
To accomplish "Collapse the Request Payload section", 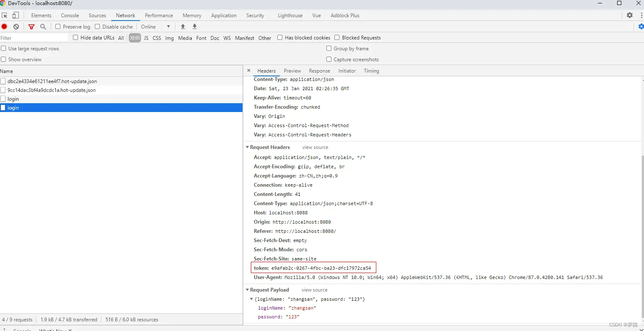I will click(x=247, y=289).
